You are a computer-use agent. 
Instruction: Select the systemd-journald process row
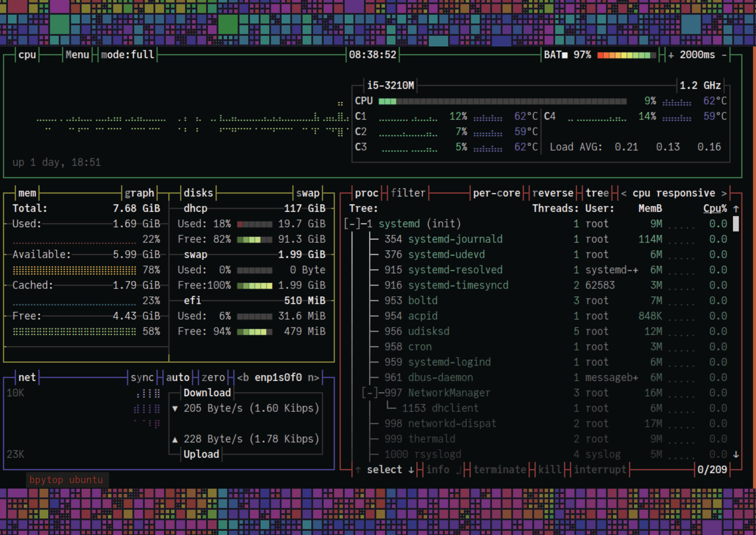[x=455, y=239]
